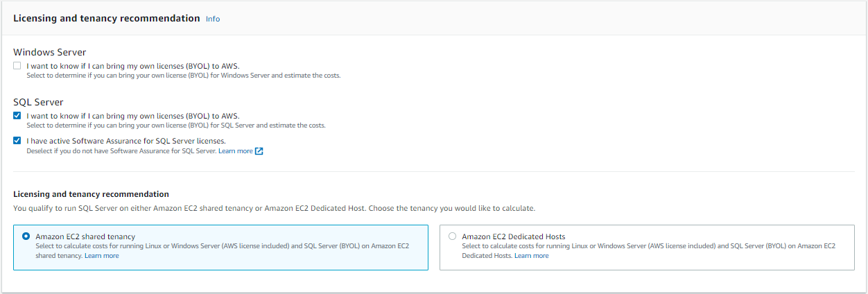The image size is (868, 294).
Task: Click the Info link in the panel header
Action: [x=213, y=19]
